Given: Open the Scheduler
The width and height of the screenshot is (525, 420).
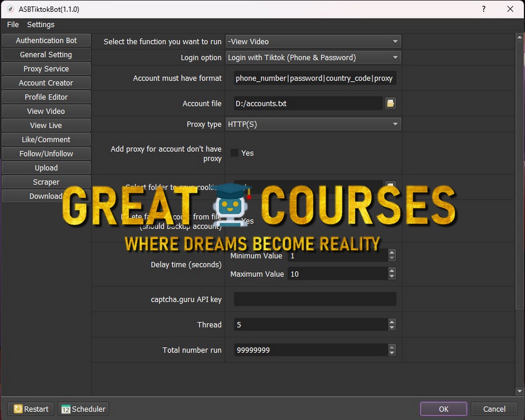Looking at the screenshot, I should (83, 409).
